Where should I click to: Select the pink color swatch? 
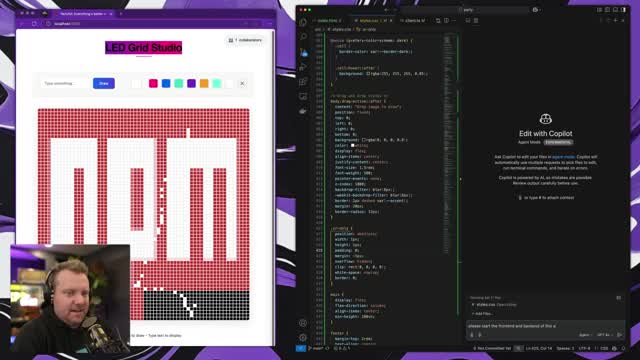(x=153, y=83)
